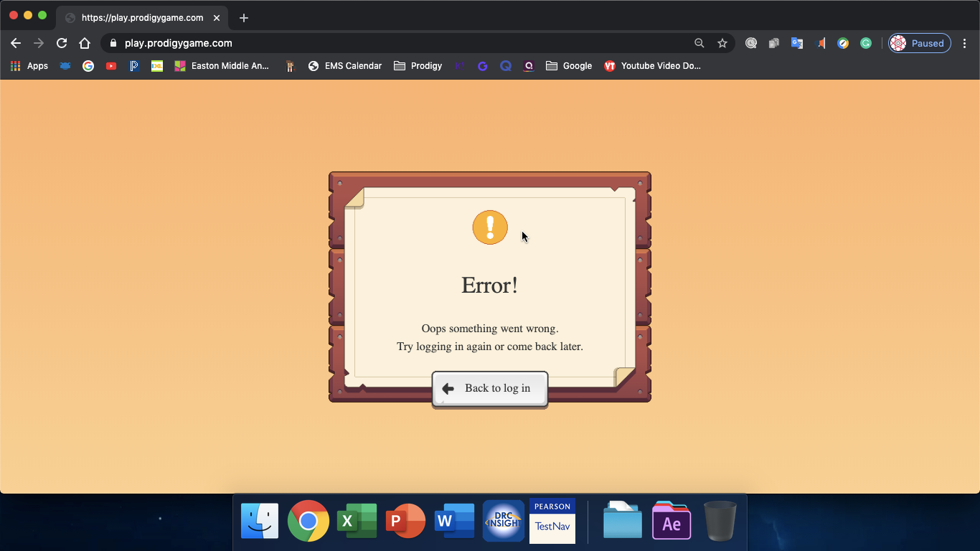Viewport: 980px width, 551px height.
Task: Click the site security lock icon
Action: tap(113, 43)
